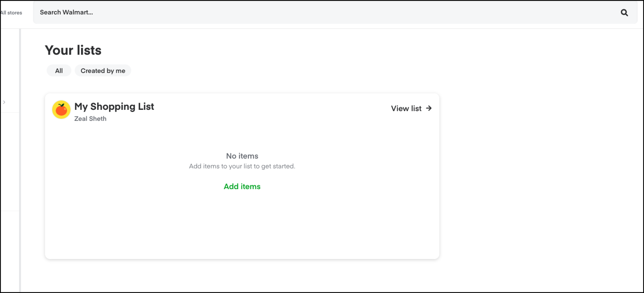Viewport: 644px width, 293px height.
Task: Click the View list link text
Action: pos(406,109)
